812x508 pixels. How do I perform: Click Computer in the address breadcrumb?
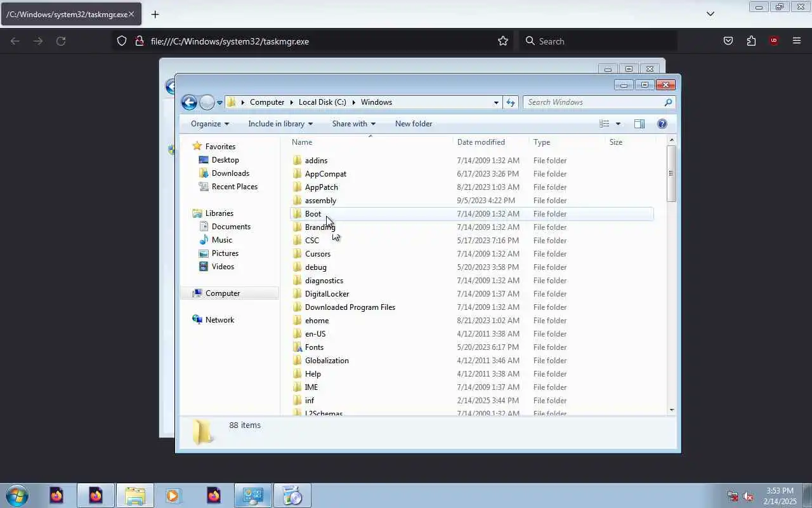[x=267, y=102]
